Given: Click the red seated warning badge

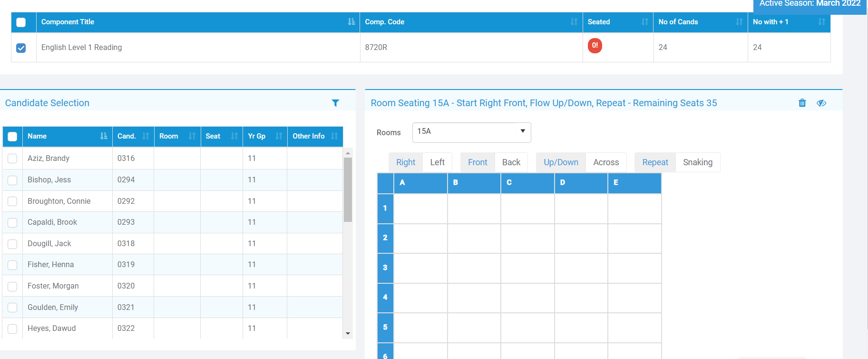Looking at the screenshot, I should point(595,46).
